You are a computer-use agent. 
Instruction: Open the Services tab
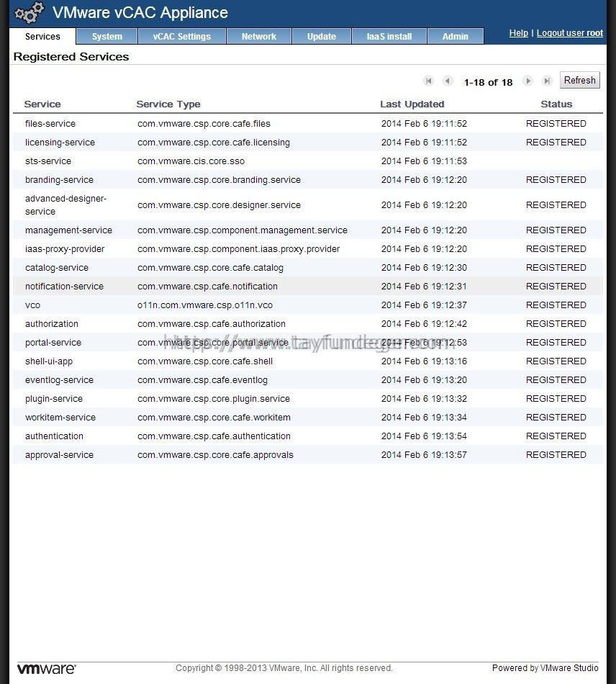point(42,36)
